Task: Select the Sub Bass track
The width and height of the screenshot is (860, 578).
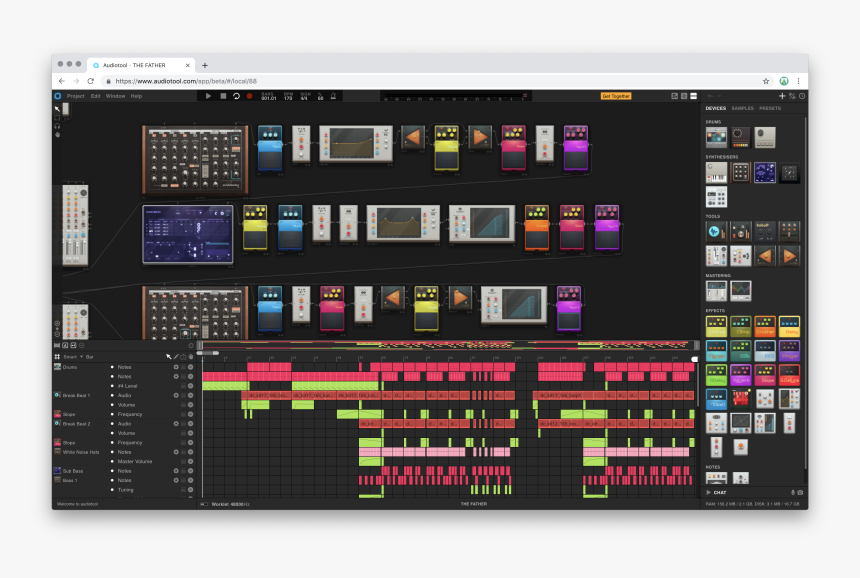Action: pos(73,470)
